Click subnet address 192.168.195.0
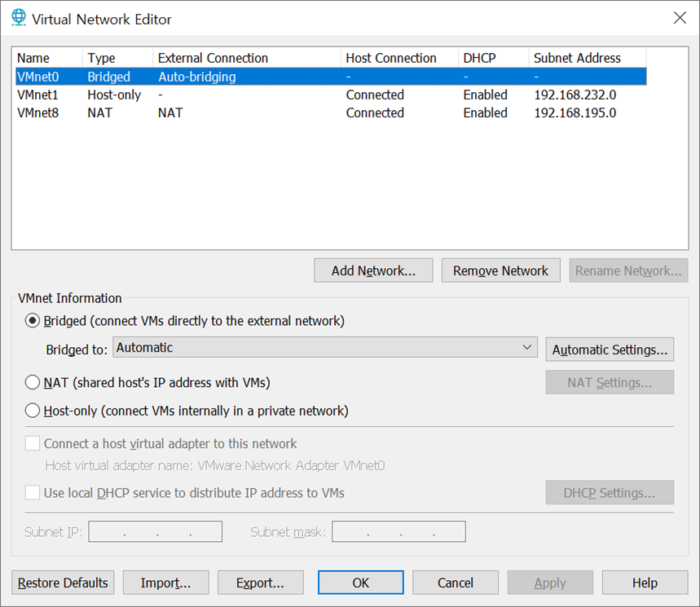The width and height of the screenshot is (700, 607). (575, 112)
